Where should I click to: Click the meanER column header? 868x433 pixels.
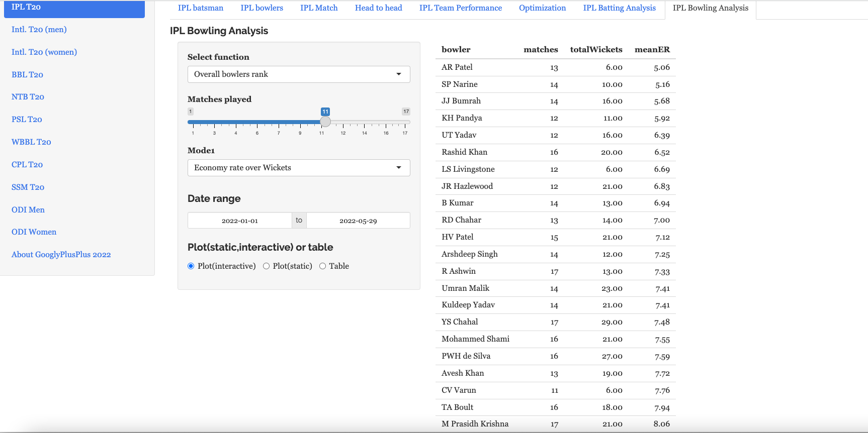652,50
